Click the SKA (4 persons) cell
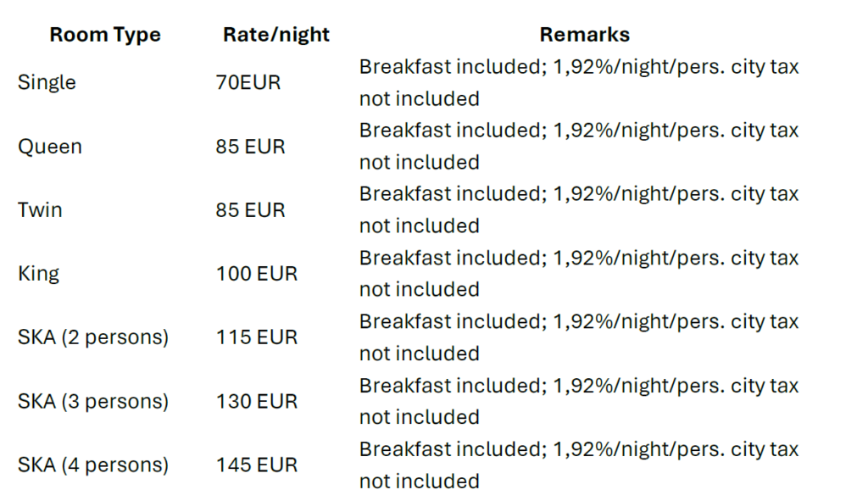This screenshot has width=868, height=501. coord(93,465)
